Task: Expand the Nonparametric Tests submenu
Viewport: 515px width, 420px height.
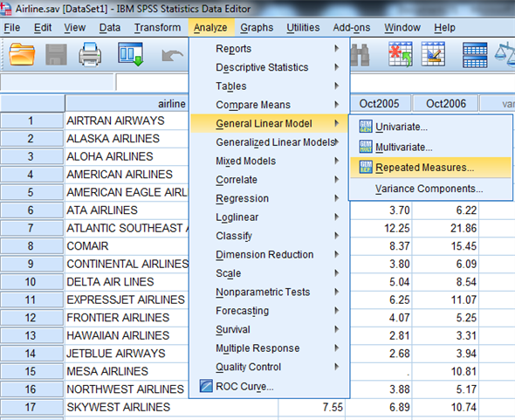Action: click(x=270, y=293)
